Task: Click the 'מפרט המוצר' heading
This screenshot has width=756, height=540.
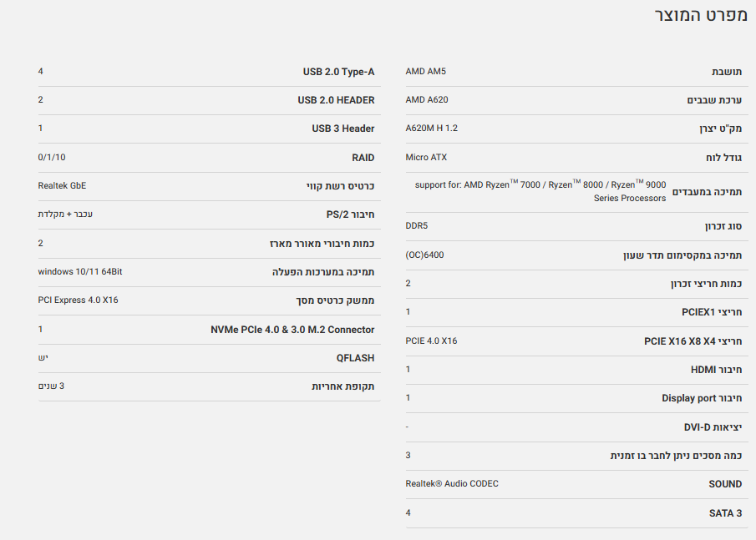Action: (700, 16)
